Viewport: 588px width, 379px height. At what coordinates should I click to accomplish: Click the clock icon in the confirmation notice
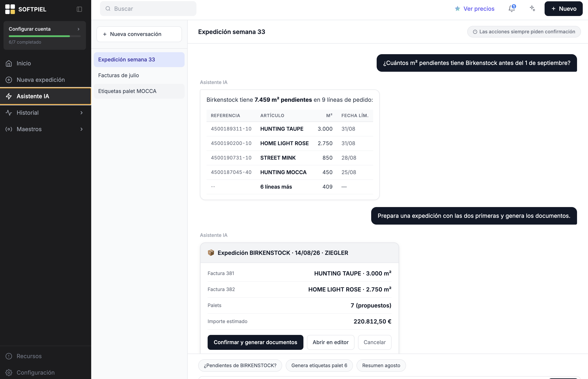(x=475, y=32)
